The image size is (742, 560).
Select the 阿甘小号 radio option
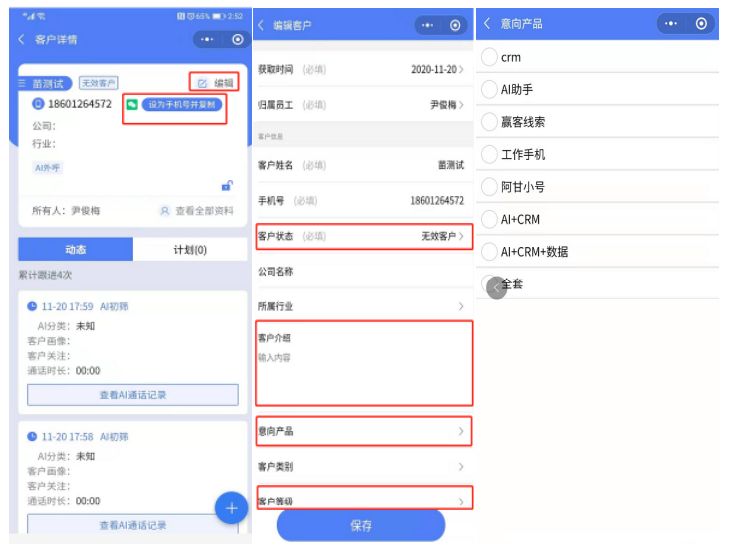pyautogui.click(x=489, y=187)
